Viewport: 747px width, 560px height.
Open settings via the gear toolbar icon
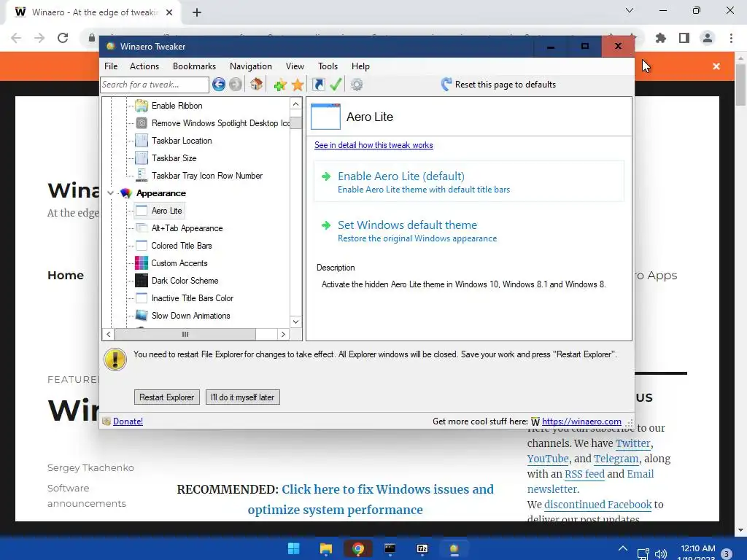[x=357, y=85]
